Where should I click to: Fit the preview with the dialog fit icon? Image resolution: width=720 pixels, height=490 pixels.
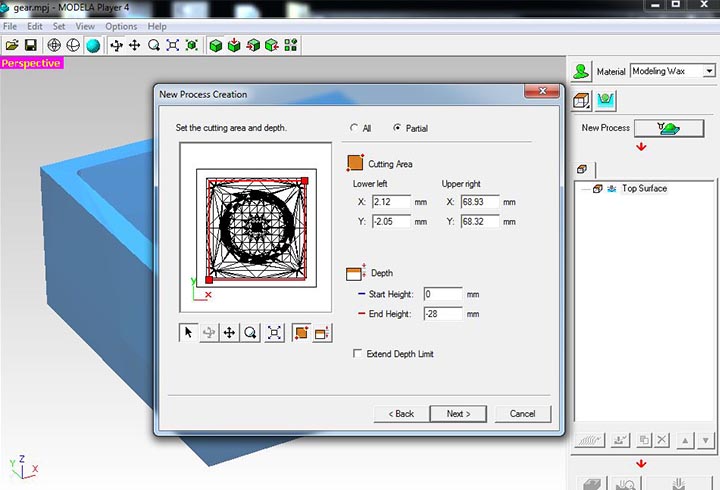point(275,332)
